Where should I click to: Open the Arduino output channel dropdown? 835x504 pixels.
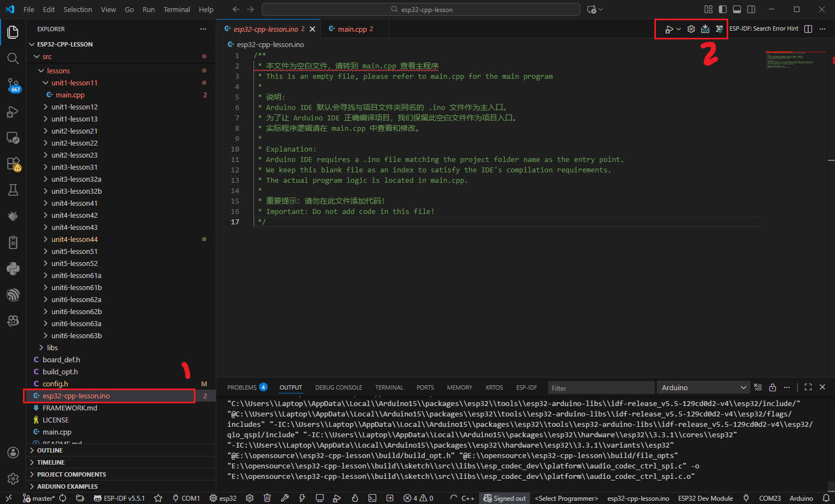[x=704, y=387]
